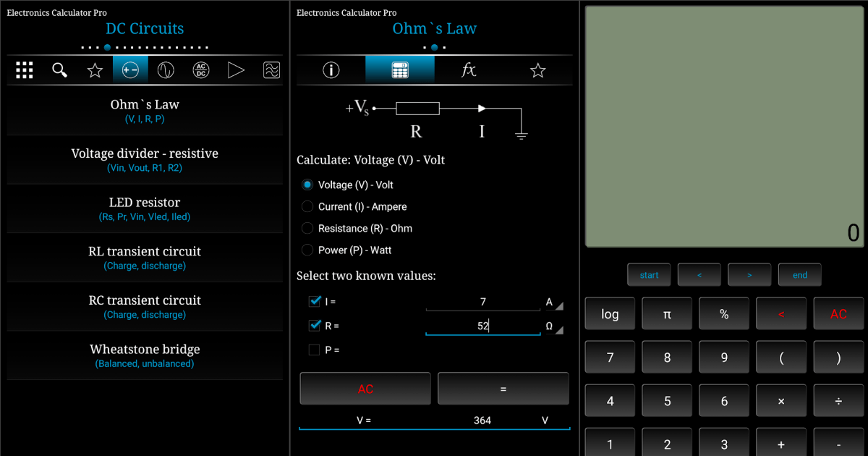The image size is (868, 456).
Task: Click the resistance value input showing 52
Action: coord(482,326)
